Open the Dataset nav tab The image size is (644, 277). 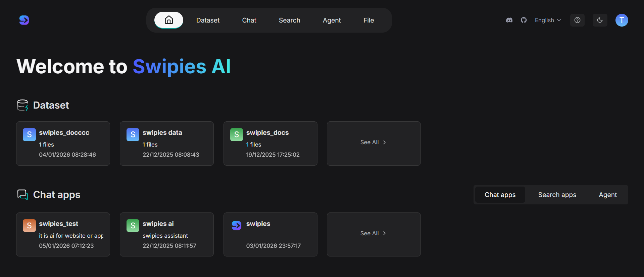coord(208,20)
